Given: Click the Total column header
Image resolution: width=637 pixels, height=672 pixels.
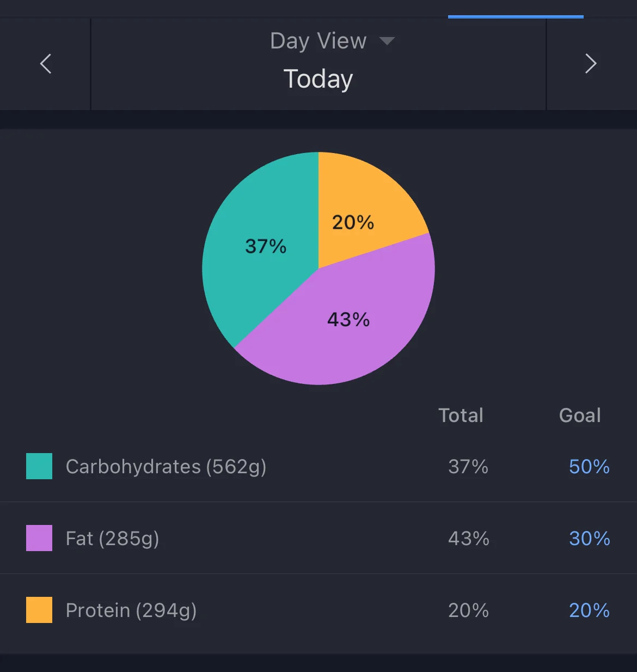Looking at the screenshot, I should tap(461, 416).
